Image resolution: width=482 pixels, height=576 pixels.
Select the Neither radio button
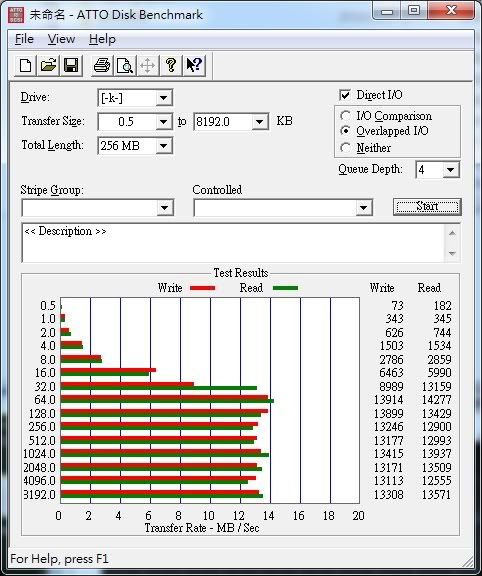[345, 148]
